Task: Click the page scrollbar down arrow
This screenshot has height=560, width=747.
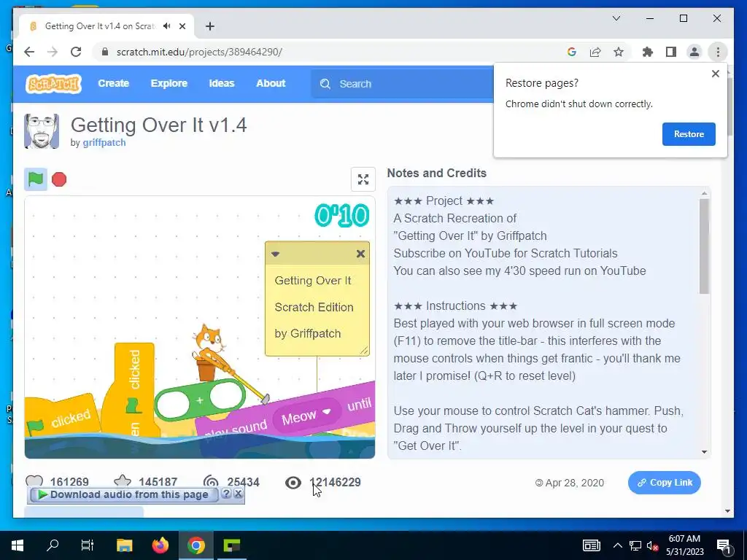Action: (727, 511)
